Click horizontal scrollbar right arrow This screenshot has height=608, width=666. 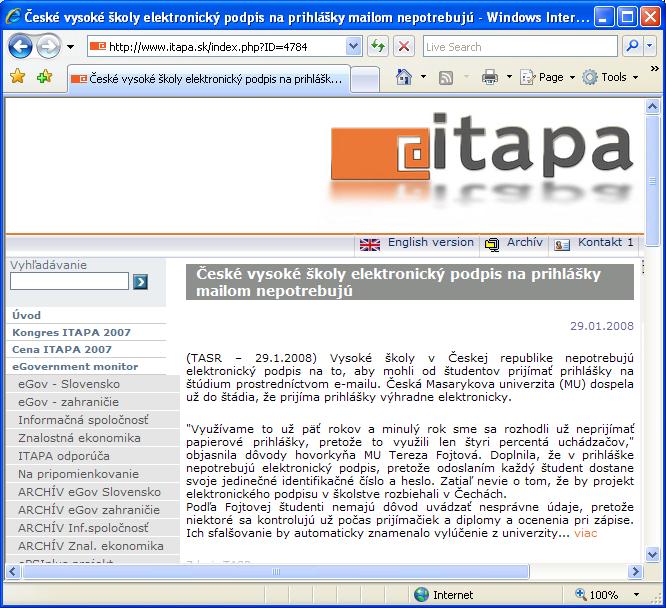635,571
